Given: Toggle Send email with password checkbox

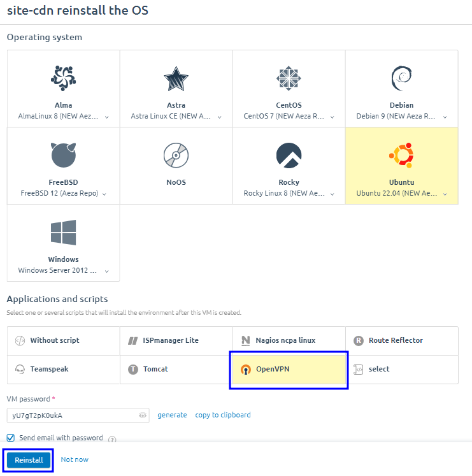Looking at the screenshot, I should coord(10,438).
